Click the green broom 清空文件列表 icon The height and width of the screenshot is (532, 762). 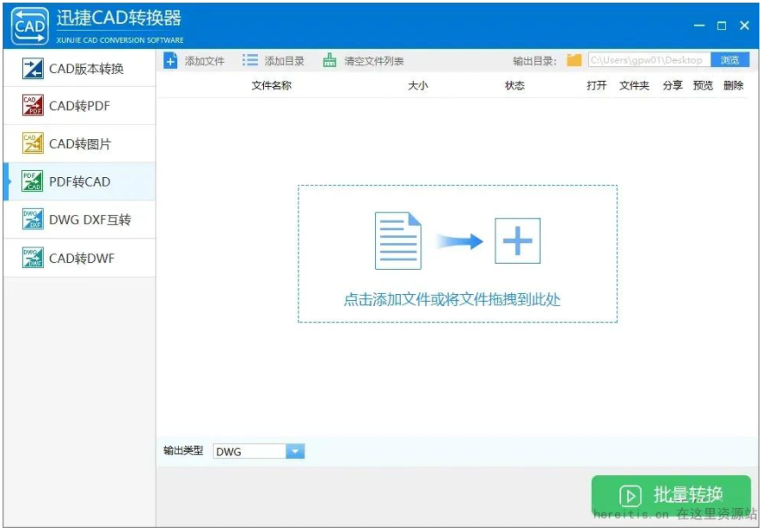click(329, 60)
